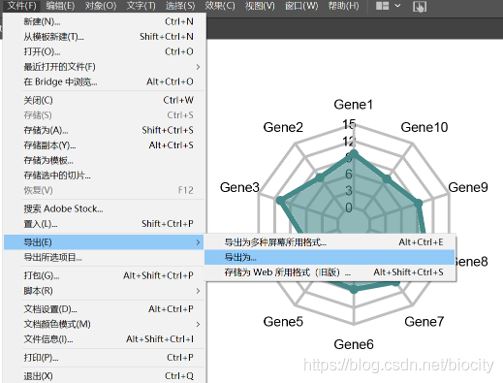Open the 文件(F) menu
This screenshot has width=503, height=383.
22,6
